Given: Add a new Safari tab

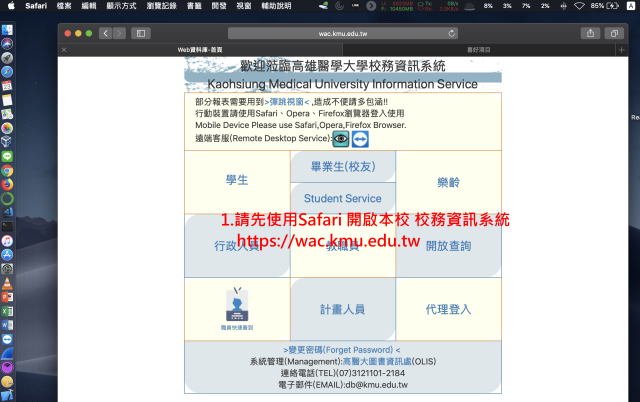Looking at the screenshot, I should 621,50.
